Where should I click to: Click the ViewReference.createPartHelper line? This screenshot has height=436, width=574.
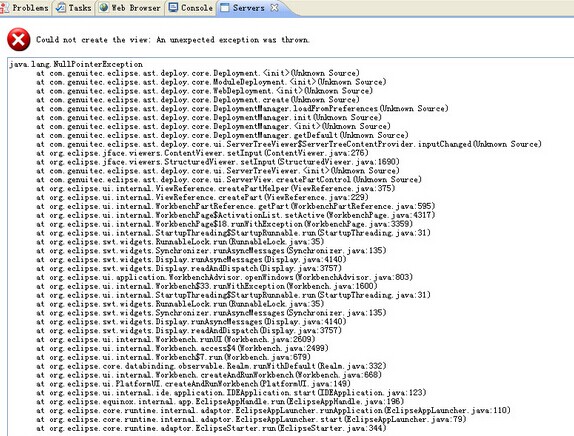point(216,189)
